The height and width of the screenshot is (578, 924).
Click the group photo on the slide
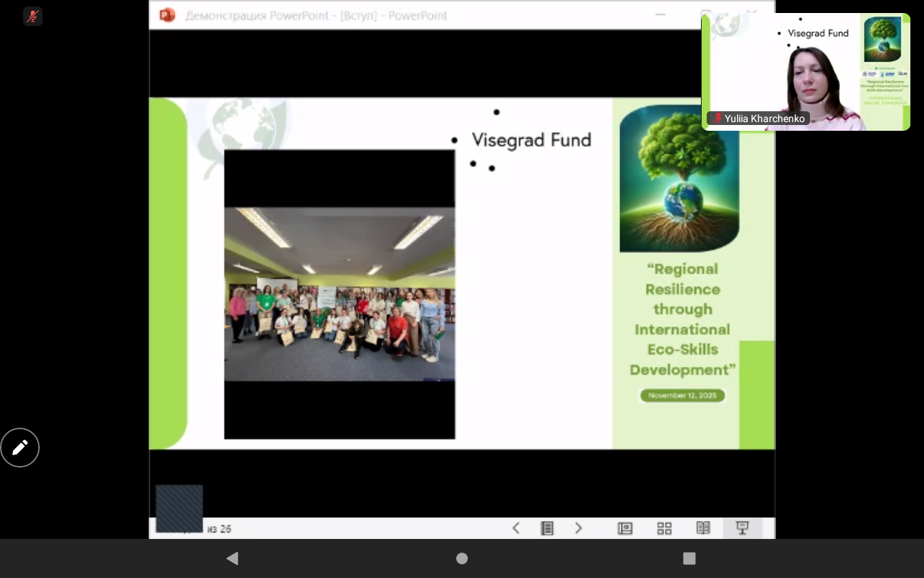coord(339,294)
